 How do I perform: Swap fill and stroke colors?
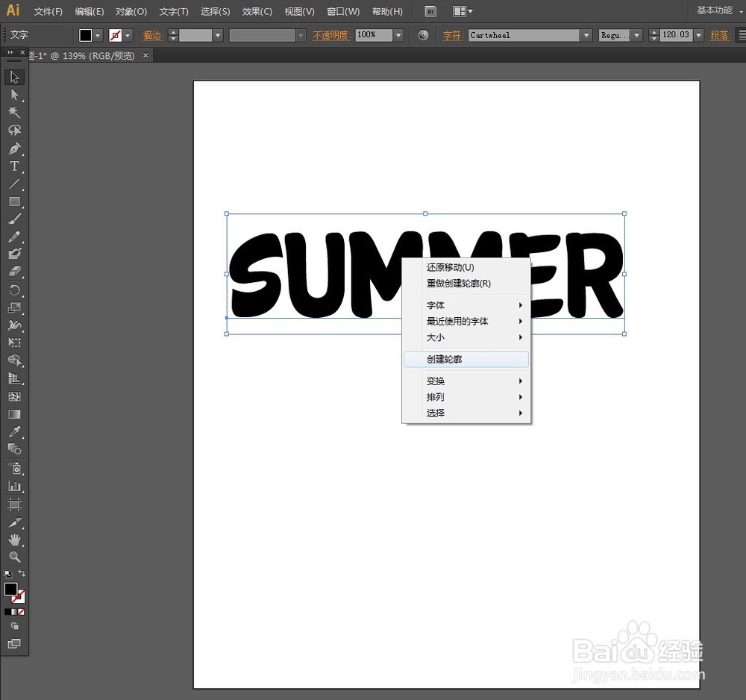pyautogui.click(x=22, y=573)
